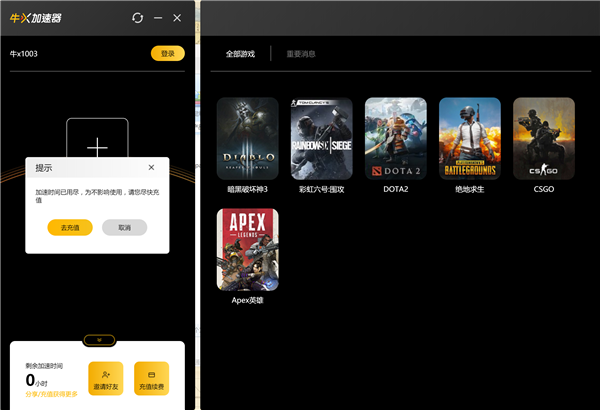The width and height of the screenshot is (600, 410).
Task: Click 去充值 button in the dialog
Action: tap(70, 227)
